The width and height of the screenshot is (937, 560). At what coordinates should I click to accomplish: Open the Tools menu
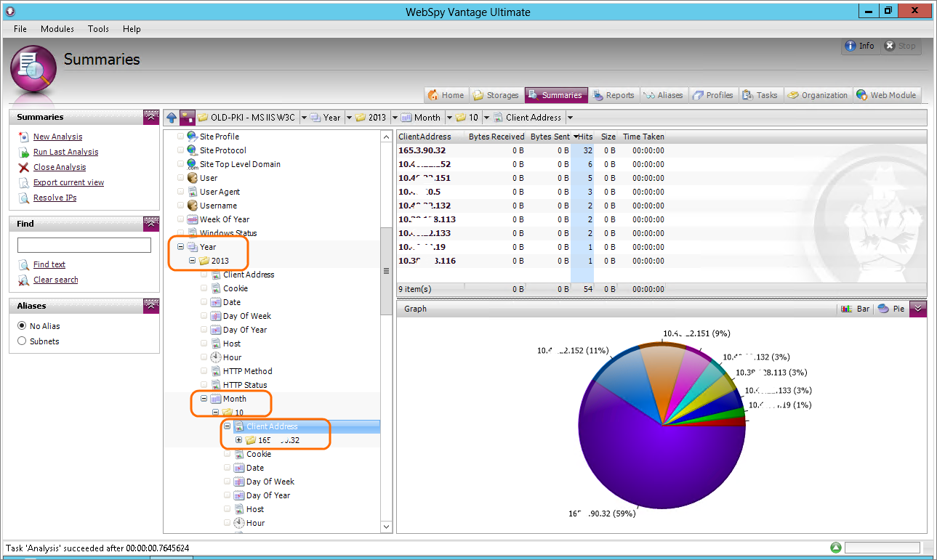coord(98,29)
